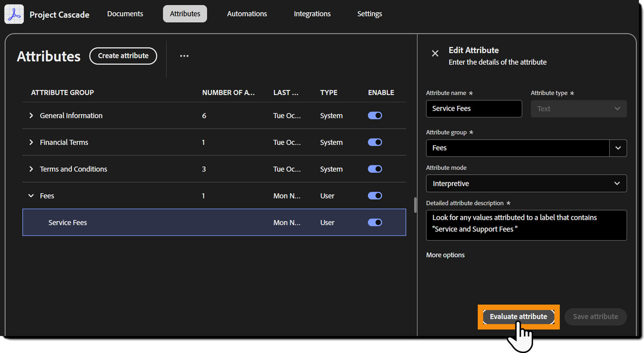Image resolution: width=644 pixels, height=353 pixels.
Task: Click the Fees row User type
Action: tap(327, 196)
